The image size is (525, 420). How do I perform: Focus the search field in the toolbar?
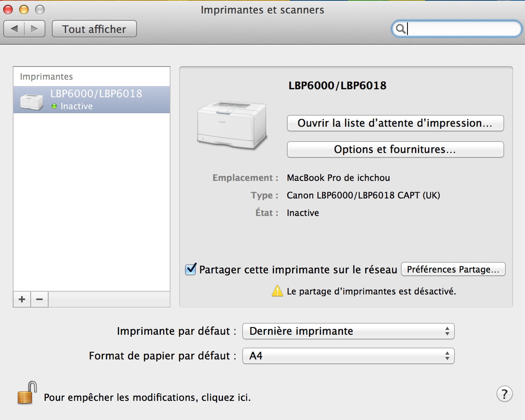457,29
